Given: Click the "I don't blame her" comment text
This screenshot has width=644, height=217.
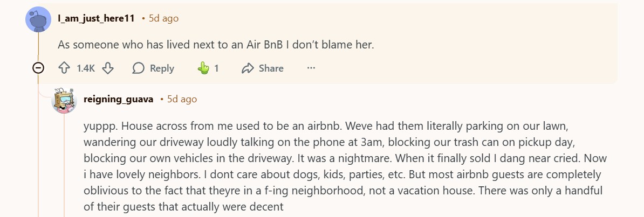Looking at the screenshot, I should (x=216, y=45).
